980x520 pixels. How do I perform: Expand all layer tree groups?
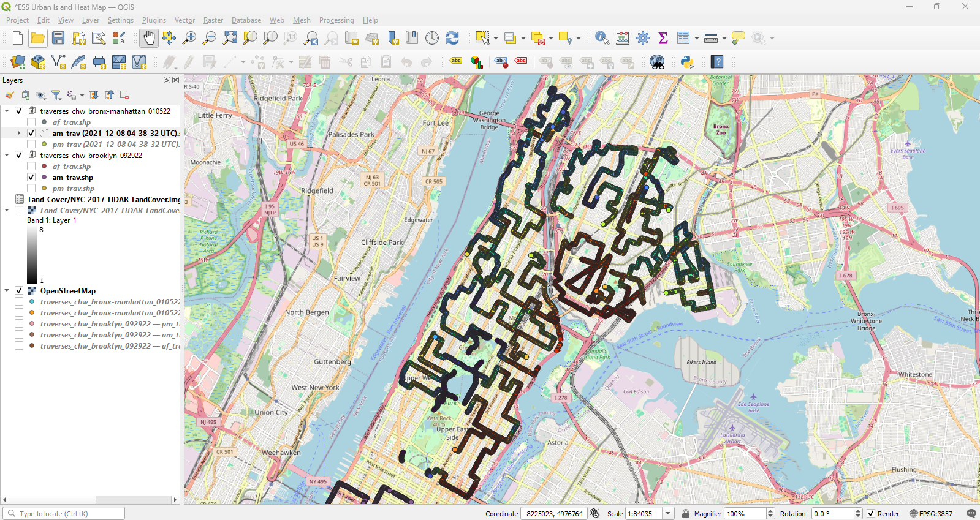click(x=94, y=95)
